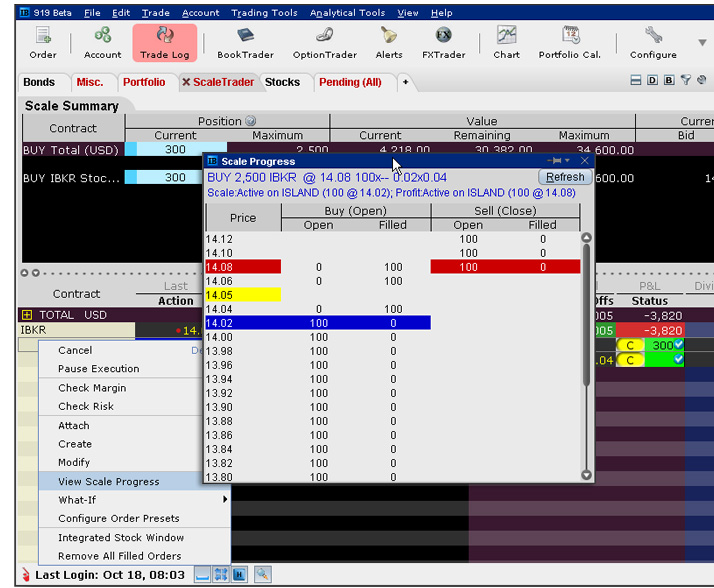The height and width of the screenshot is (588, 714).
Task: Switch to the Stocks tab
Action: tap(282, 82)
